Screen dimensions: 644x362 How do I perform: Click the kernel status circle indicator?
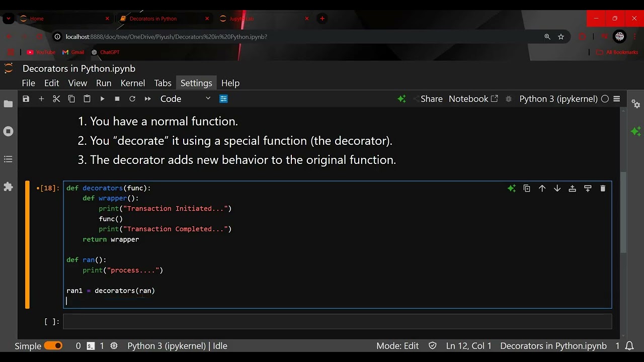(x=605, y=99)
